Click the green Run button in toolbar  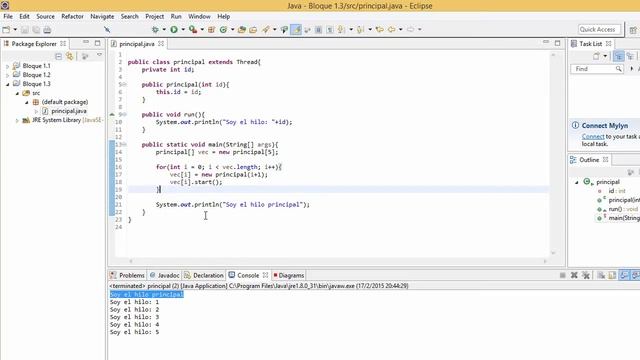pyautogui.click(x=174, y=29)
